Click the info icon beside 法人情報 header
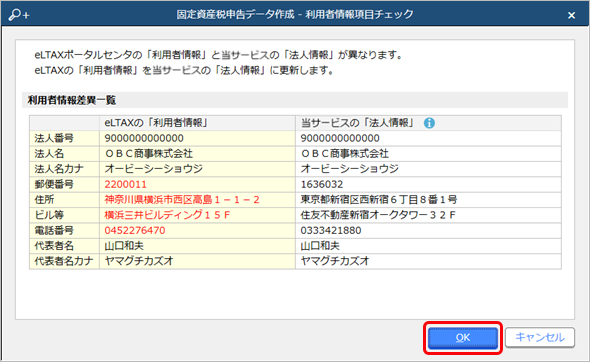 pos(429,123)
